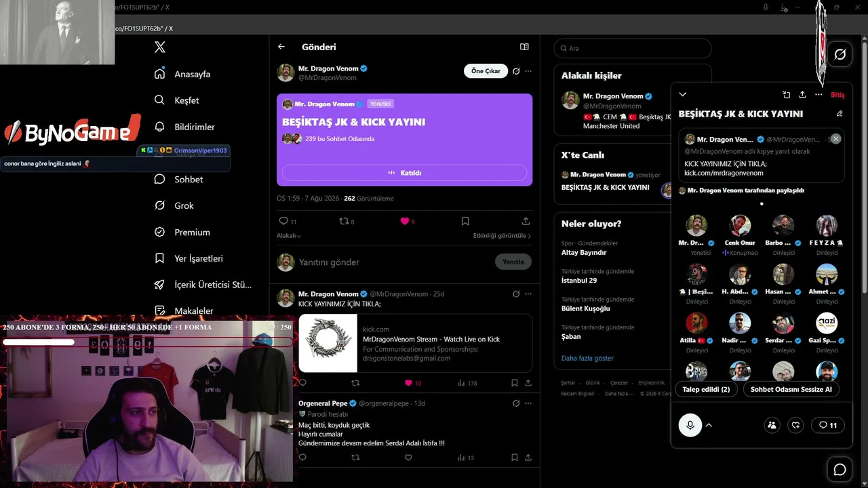
Task: Edit the Space title with the pencil icon
Action: 840,114
